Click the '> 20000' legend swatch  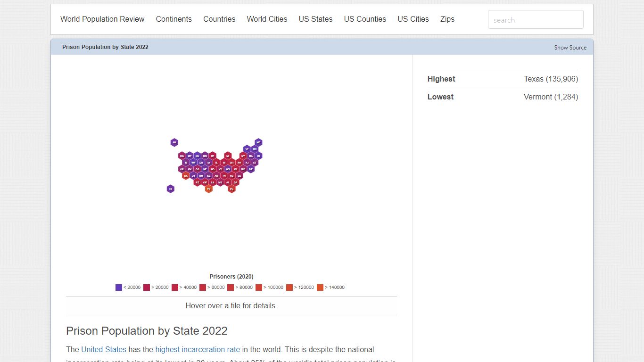(x=147, y=288)
